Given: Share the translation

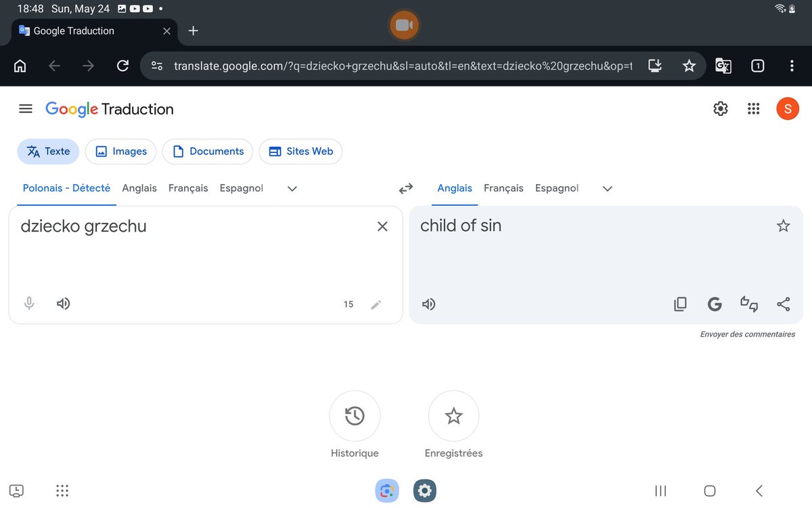Looking at the screenshot, I should coord(784,304).
